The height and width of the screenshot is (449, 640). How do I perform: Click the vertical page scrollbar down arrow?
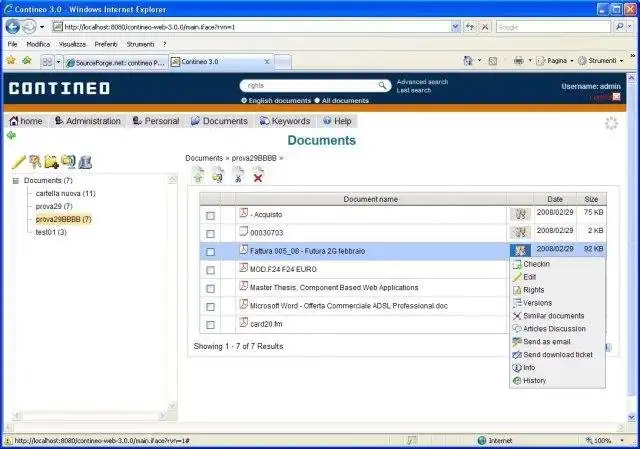[x=631, y=417]
